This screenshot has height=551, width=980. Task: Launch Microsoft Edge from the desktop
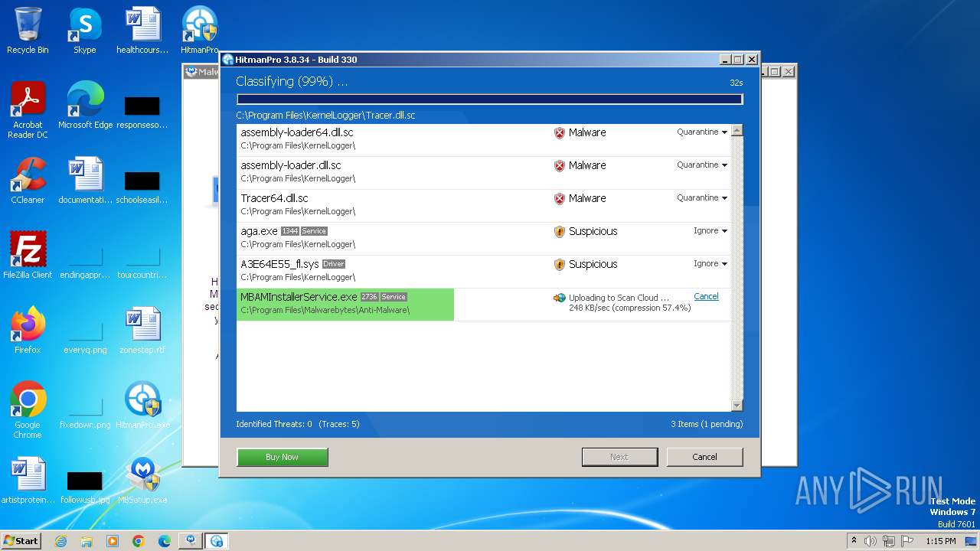(x=85, y=106)
